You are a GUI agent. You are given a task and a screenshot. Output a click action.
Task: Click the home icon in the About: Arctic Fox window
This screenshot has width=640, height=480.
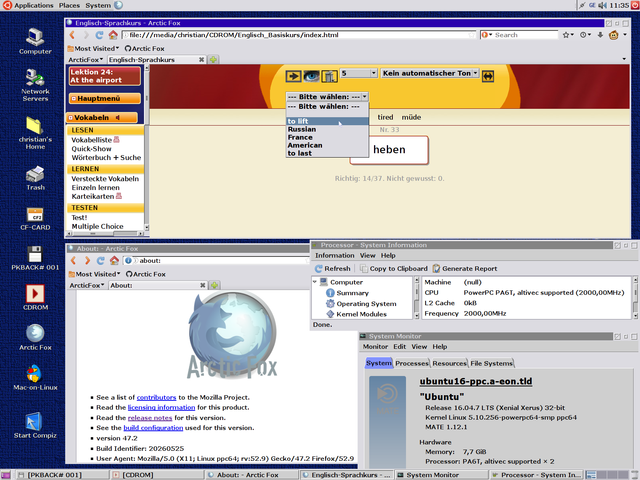pyautogui.click(x=114, y=260)
